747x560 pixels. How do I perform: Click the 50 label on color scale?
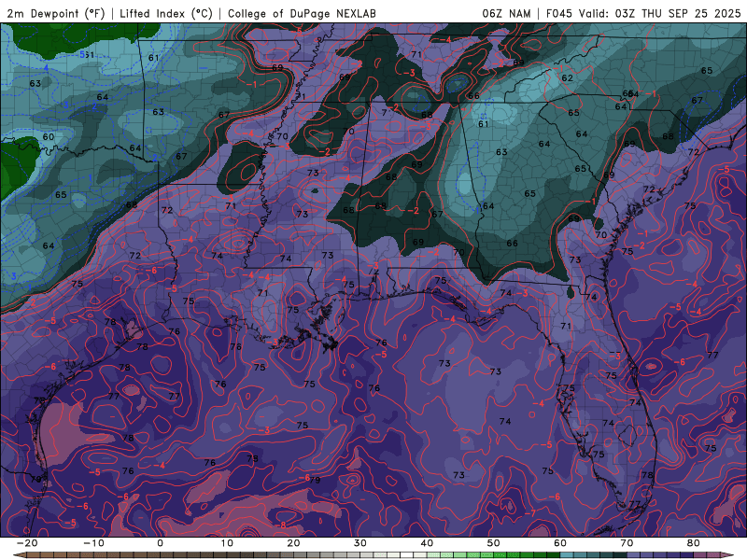coord(494,543)
